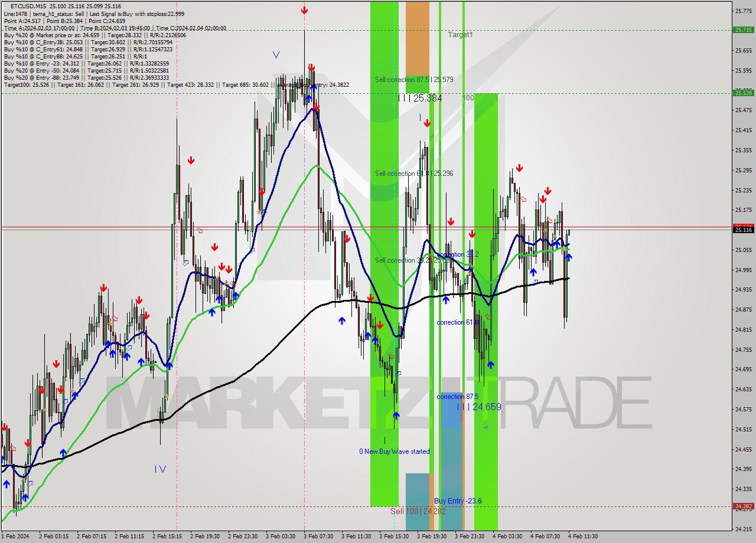
Task: Select 'Sell correction 61.8 | 25.296' label
Action: [x=414, y=174]
